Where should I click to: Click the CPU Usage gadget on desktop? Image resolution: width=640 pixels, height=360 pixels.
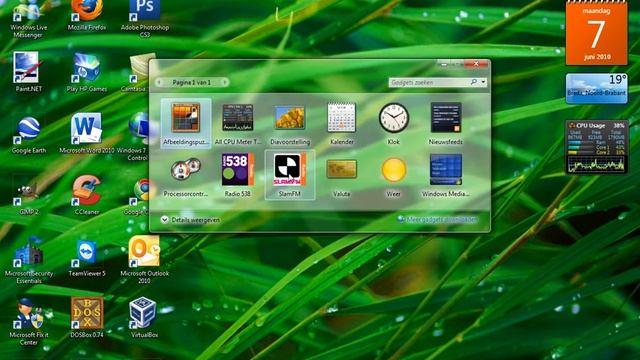click(597, 147)
